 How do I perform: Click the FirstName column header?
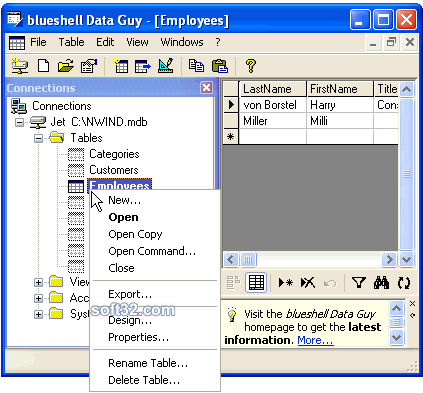(x=340, y=89)
